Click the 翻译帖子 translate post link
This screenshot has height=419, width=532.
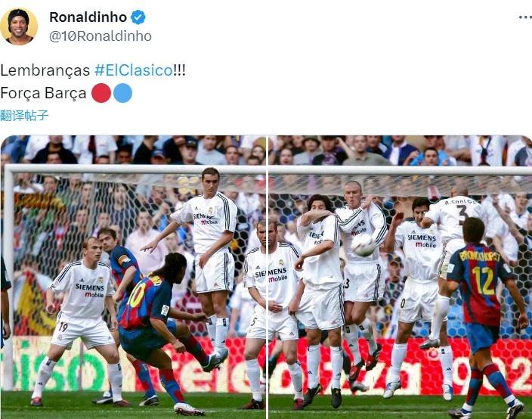click(24, 116)
